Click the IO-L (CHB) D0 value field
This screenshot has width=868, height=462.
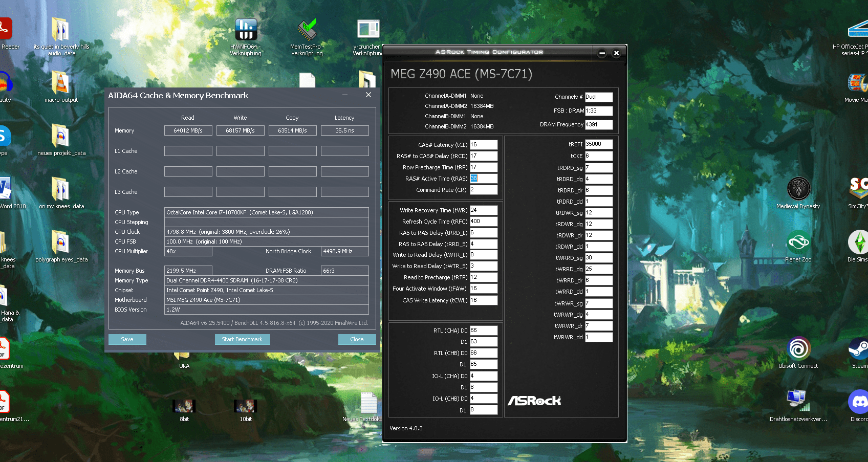point(484,399)
